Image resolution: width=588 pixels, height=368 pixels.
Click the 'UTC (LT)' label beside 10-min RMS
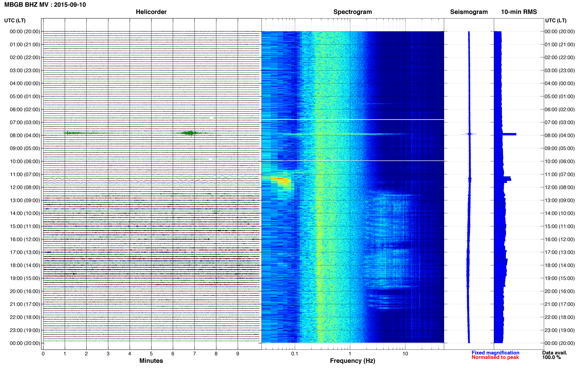coord(556,20)
